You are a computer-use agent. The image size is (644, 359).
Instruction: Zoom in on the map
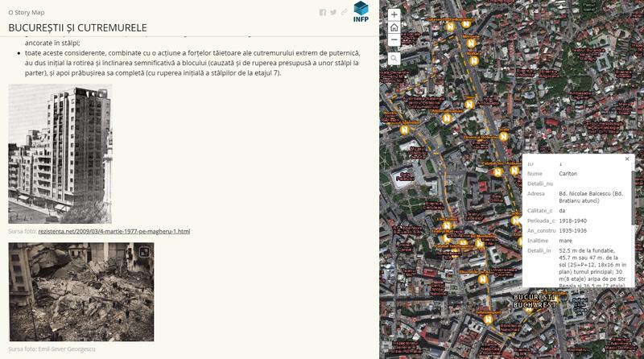tap(394, 14)
